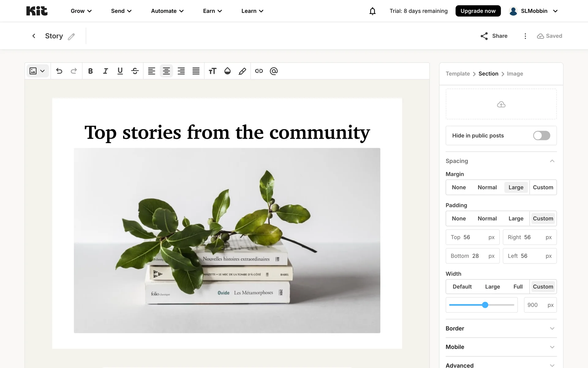Toggle Hide in public posts switch
588x368 pixels.
click(x=541, y=136)
